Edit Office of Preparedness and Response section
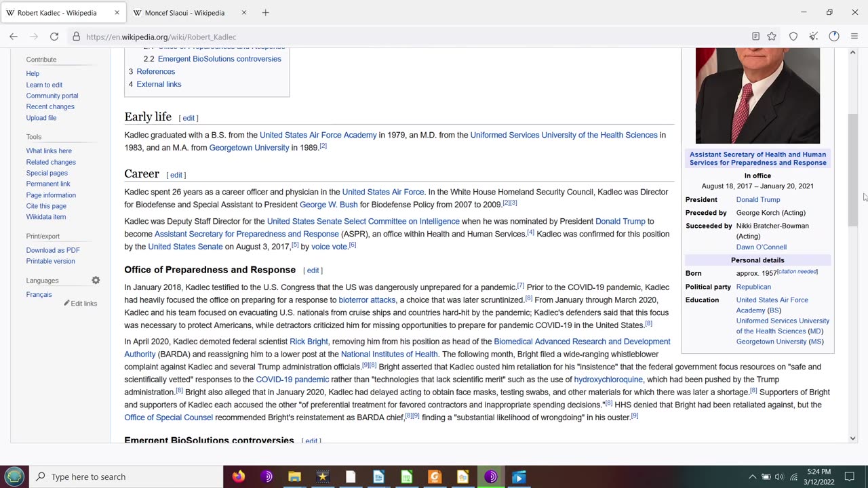The height and width of the screenshot is (488, 868). [313, 270]
